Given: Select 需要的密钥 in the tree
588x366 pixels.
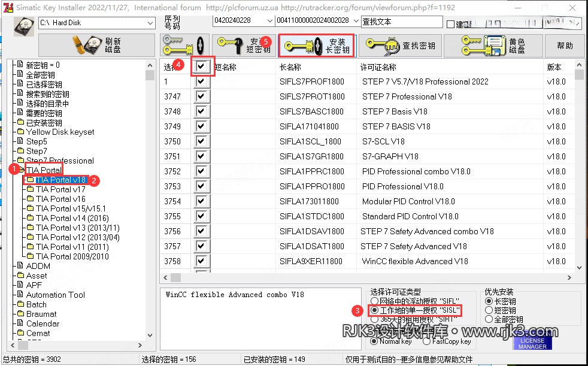Looking at the screenshot, I should 44,113.
